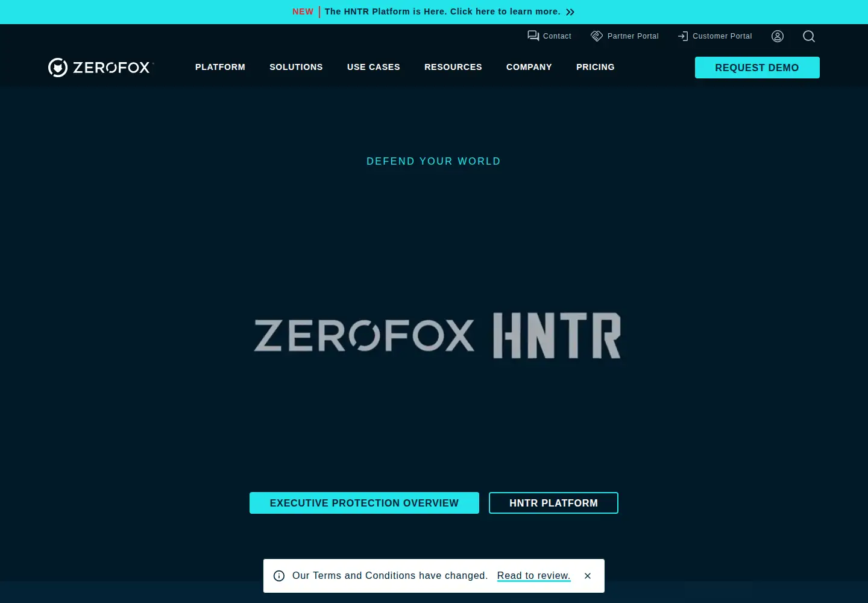Open the Customer Portal link text
Viewport: 868px width, 603px height.
[x=722, y=36]
